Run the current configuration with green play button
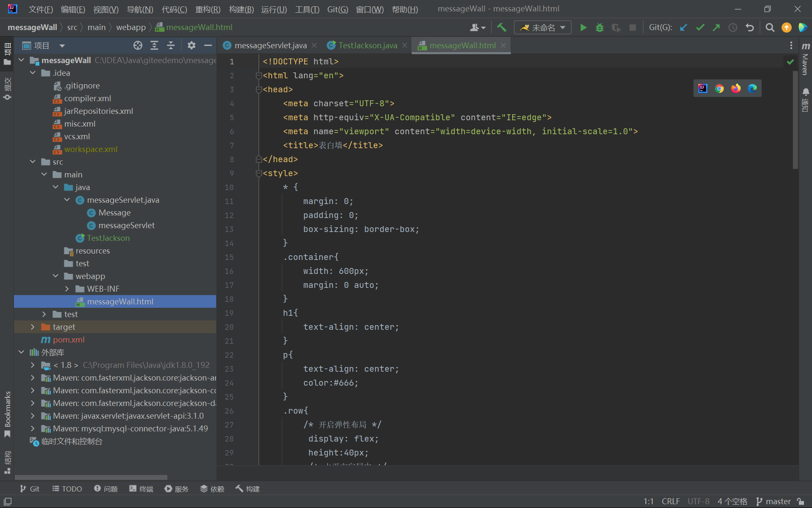This screenshot has width=812, height=508. click(x=583, y=28)
